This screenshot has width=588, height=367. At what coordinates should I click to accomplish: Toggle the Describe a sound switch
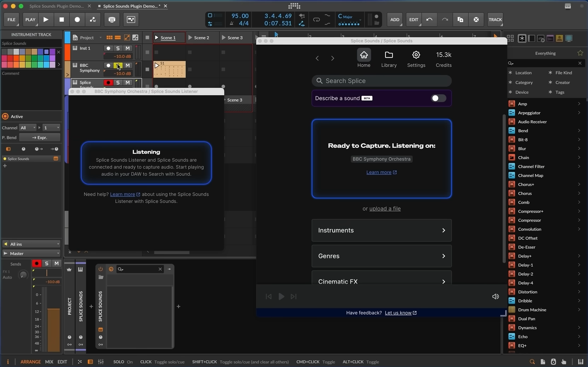point(439,98)
